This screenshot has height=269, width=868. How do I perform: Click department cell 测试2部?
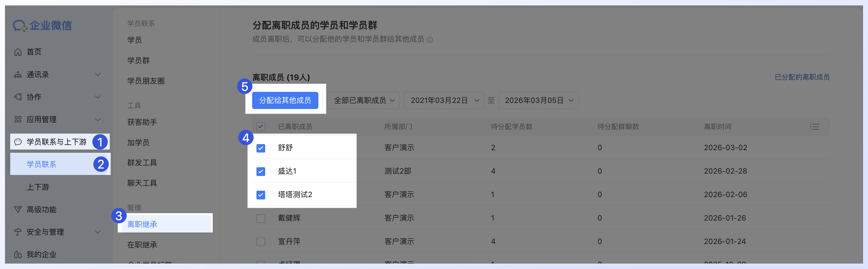pyautogui.click(x=398, y=171)
